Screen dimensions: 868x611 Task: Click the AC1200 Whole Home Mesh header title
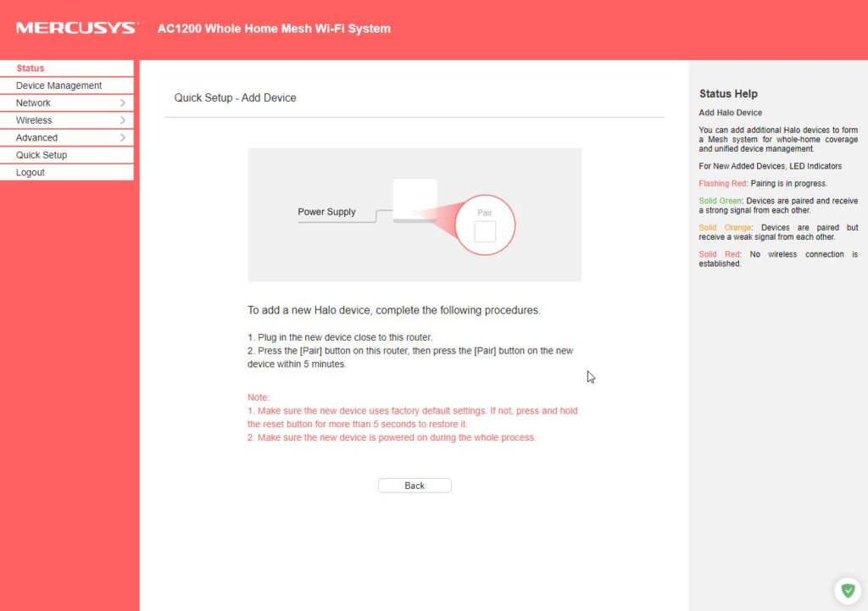click(x=274, y=28)
